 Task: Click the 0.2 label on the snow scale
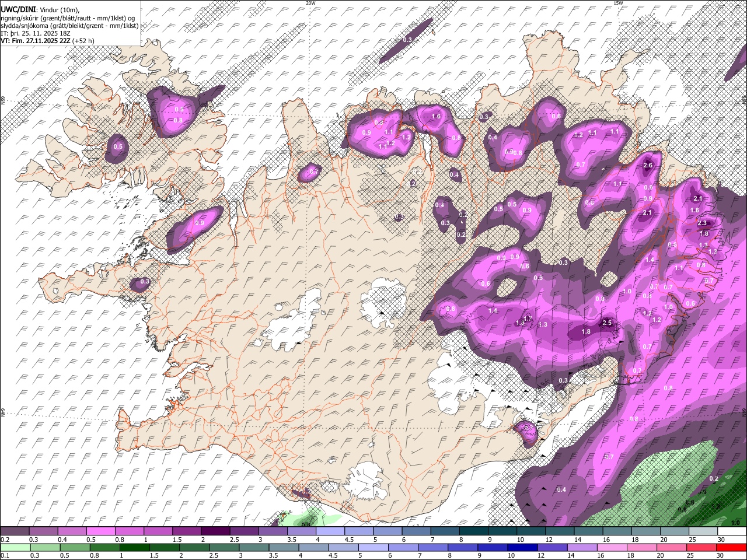[x=5, y=540]
